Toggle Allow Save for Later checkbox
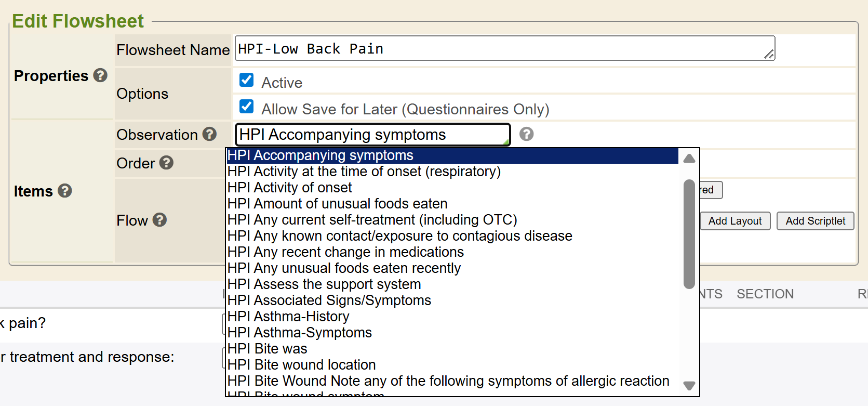 click(247, 107)
